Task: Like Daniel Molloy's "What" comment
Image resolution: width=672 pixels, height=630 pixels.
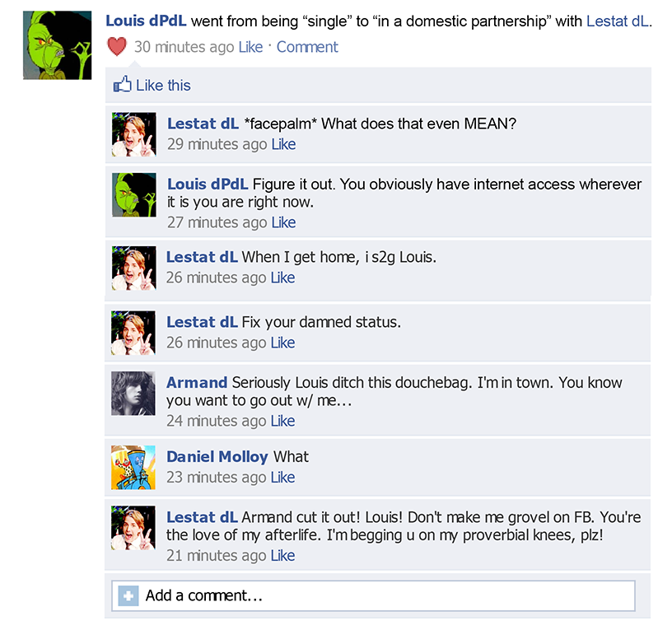Action: click(x=282, y=477)
